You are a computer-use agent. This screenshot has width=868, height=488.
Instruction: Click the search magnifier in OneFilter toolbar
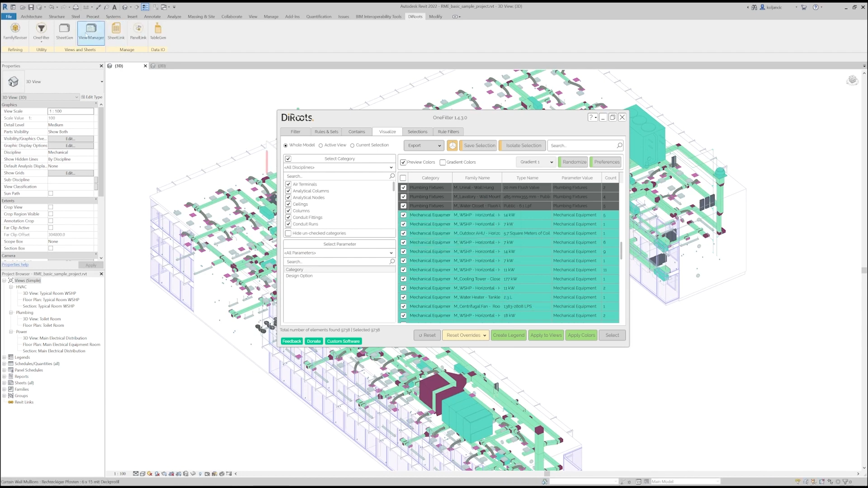click(619, 145)
